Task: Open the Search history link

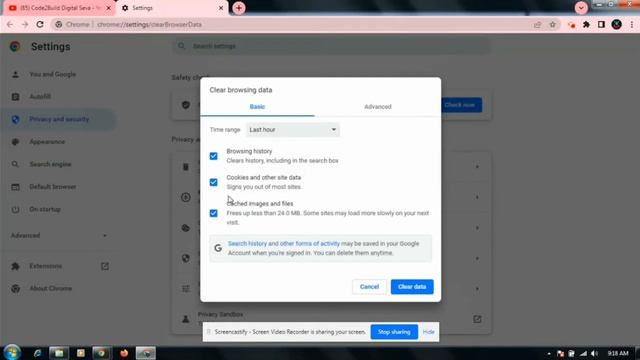Action: tap(247, 244)
